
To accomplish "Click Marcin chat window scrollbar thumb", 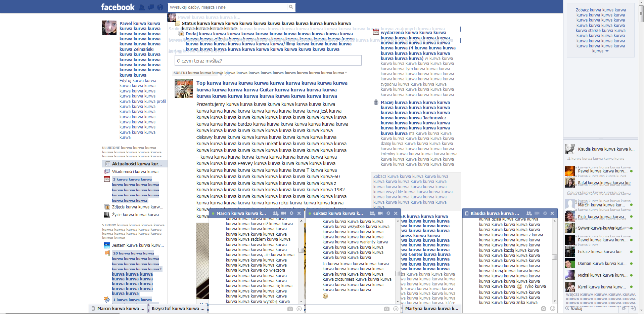I will tap(301, 250).
